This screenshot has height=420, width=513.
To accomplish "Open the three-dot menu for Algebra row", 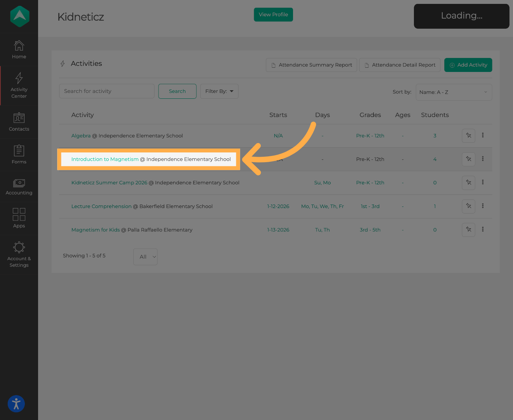I will coord(483,135).
